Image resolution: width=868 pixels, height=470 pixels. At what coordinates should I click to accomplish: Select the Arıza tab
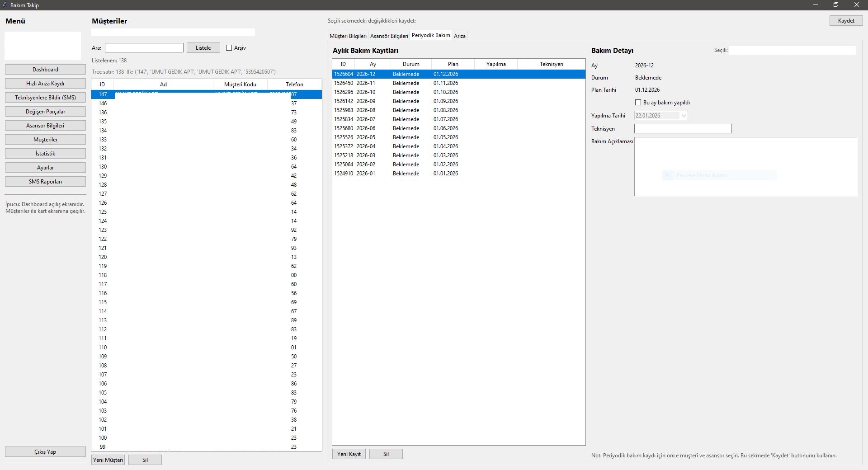click(x=460, y=36)
